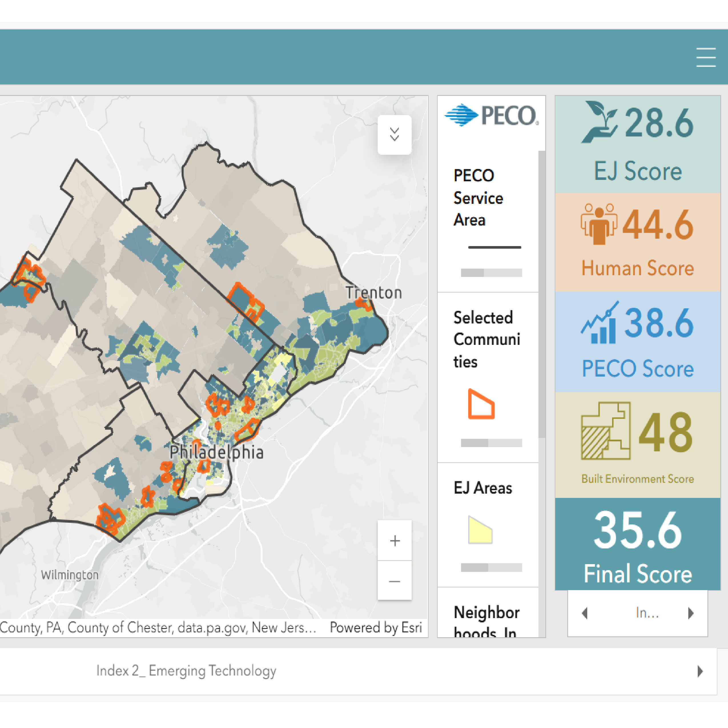Go to previous index with left arrow
Screen dimensions: 728x728
(585, 613)
